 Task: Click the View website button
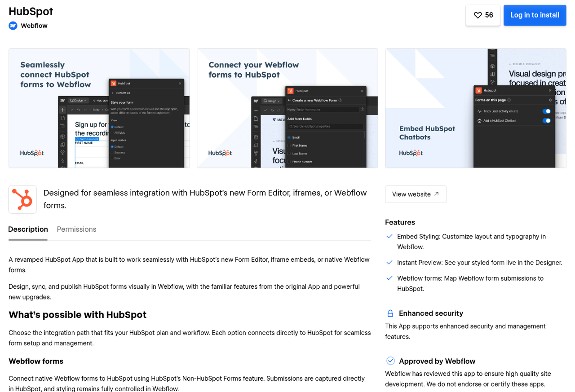pyautogui.click(x=416, y=194)
